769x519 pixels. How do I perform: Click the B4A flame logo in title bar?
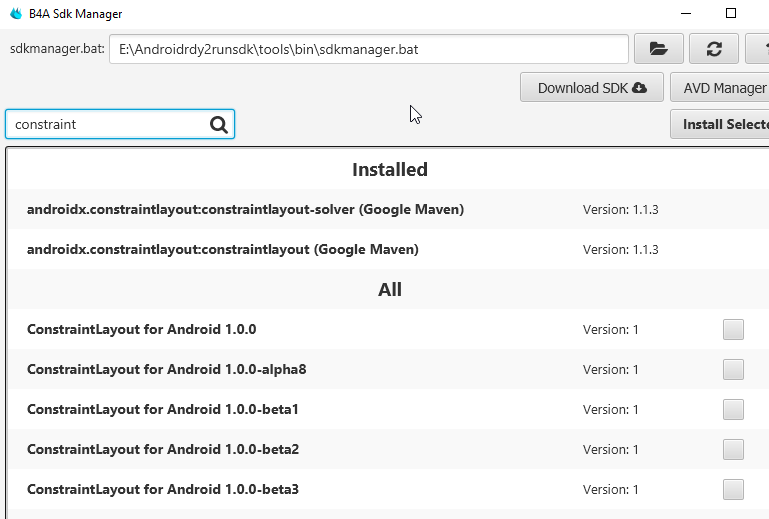tap(15, 14)
